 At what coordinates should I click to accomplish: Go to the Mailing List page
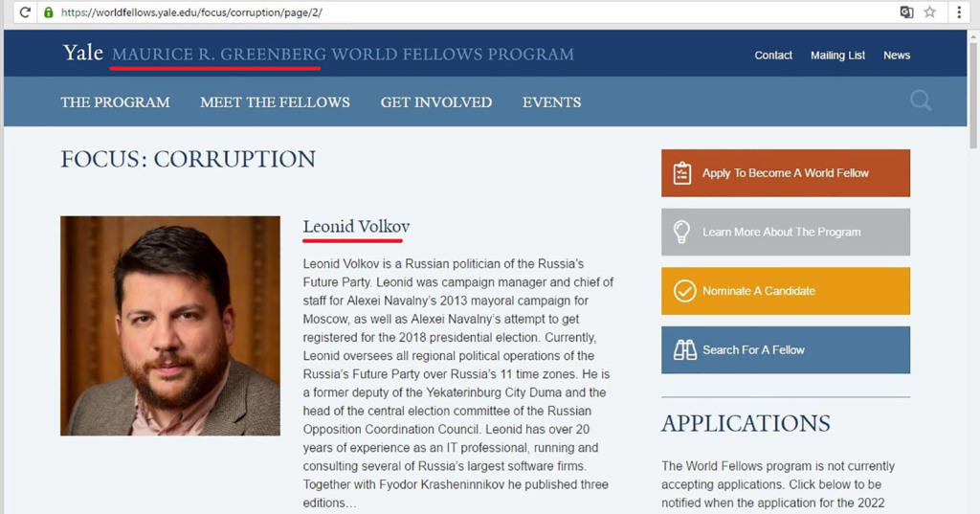[x=837, y=56]
